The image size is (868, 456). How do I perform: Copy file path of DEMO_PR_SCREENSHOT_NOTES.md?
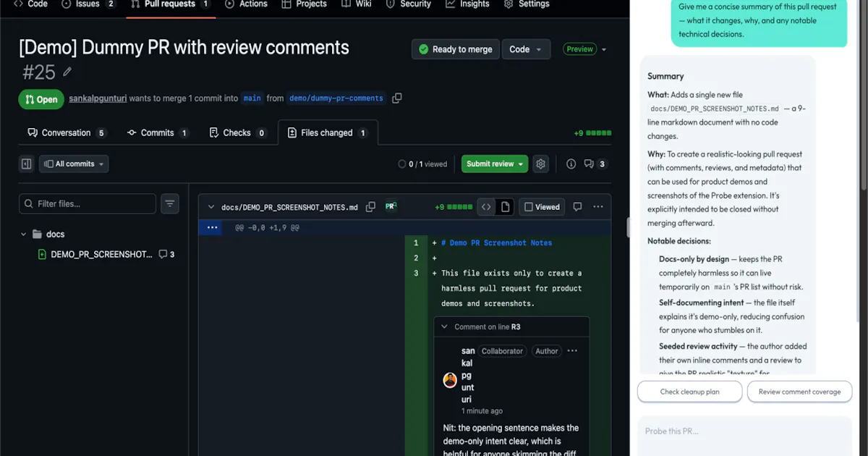370,207
